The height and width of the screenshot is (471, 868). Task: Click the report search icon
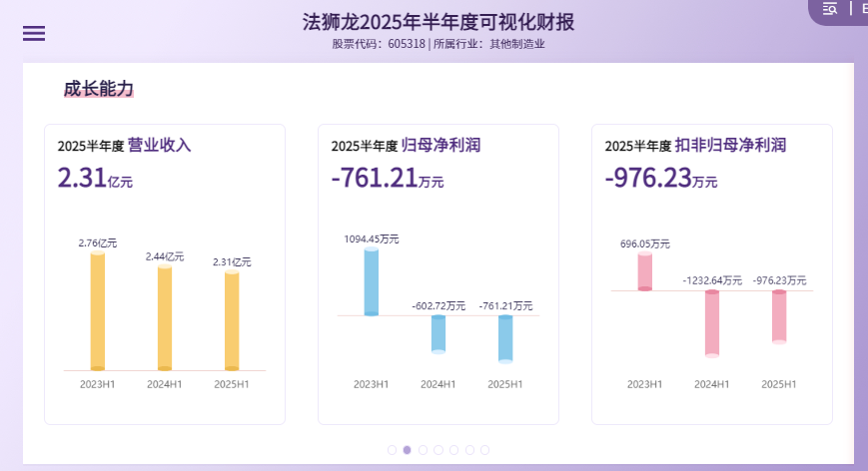(x=830, y=9)
